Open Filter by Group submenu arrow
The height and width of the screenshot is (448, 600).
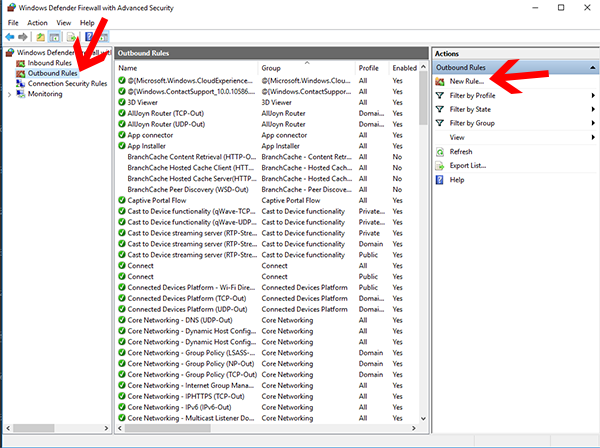click(593, 123)
